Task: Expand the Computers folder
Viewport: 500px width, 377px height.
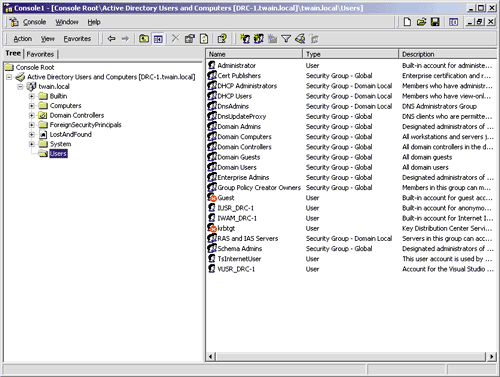Action: 32,106
